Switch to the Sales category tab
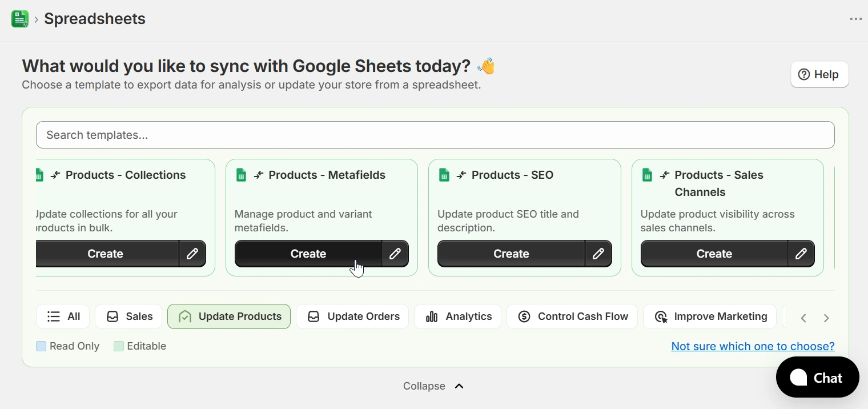 (128, 316)
